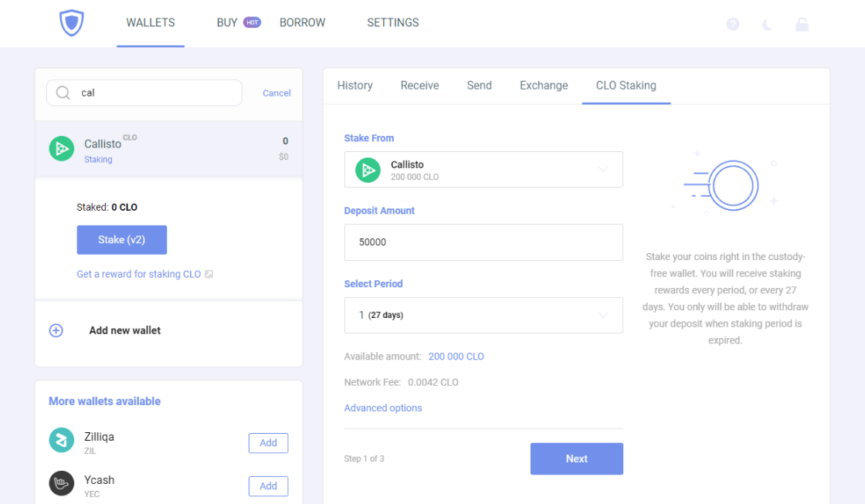The width and height of the screenshot is (865, 504).
Task: Click the Ycash coin icon
Action: [61, 483]
